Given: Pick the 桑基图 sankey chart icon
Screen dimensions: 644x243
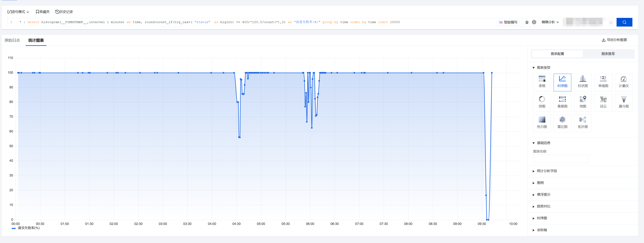Looking at the screenshot, I should pos(562,103).
